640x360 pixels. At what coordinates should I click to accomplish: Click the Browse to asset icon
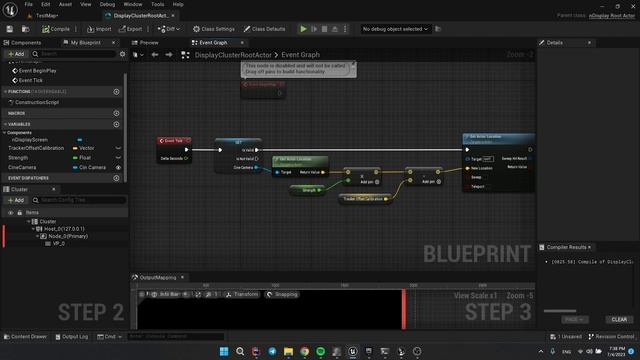click(25, 29)
